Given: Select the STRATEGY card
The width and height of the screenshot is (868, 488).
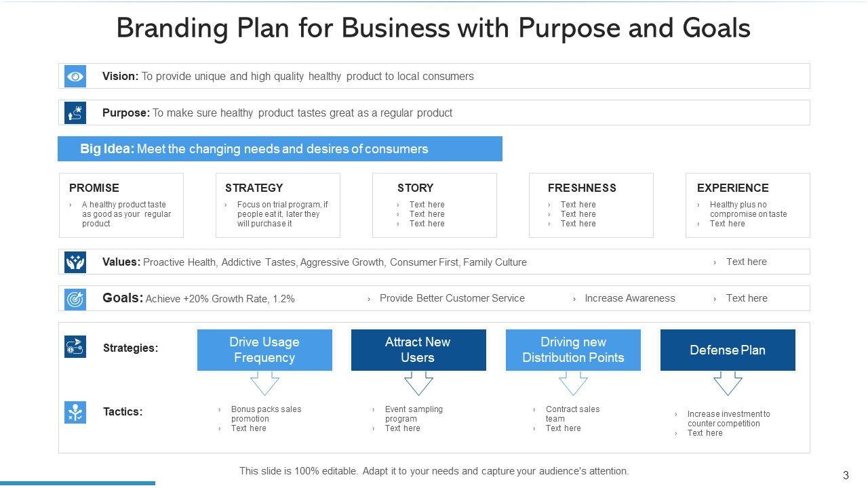Looking at the screenshot, I should click(278, 205).
